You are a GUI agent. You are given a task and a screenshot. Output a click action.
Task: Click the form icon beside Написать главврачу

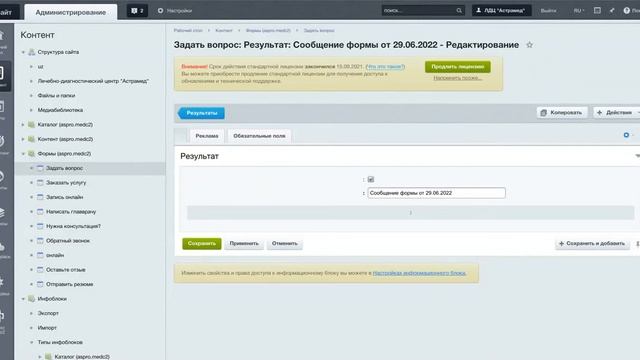click(x=40, y=211)
